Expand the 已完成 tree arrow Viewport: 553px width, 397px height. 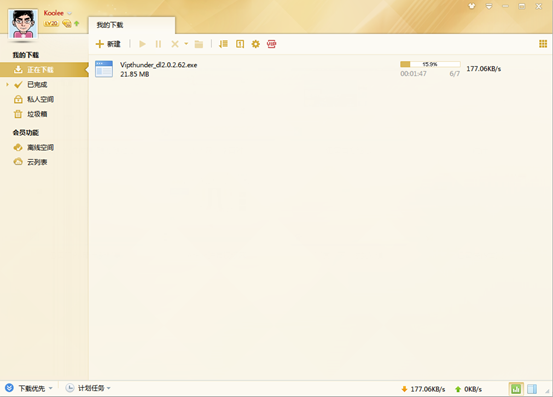(7, 85)
